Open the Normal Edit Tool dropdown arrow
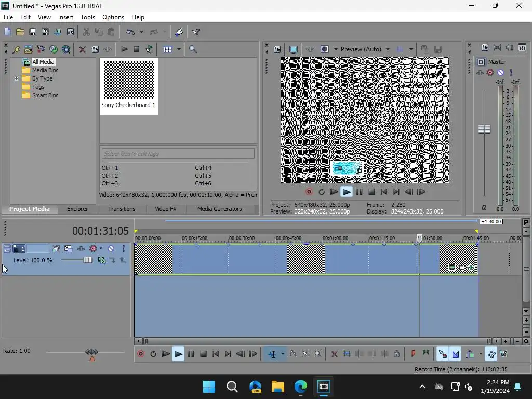532x399 pixels. coord(283,354)
